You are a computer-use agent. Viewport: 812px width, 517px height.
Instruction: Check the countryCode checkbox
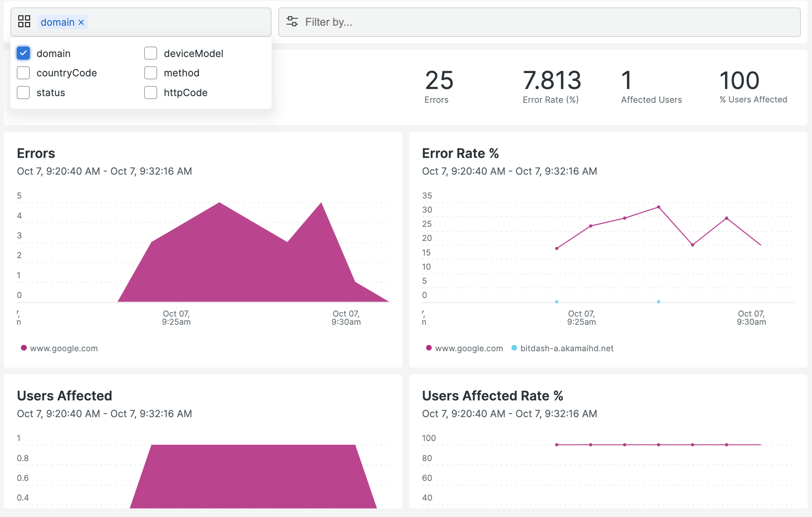click(x=23, y=73)
